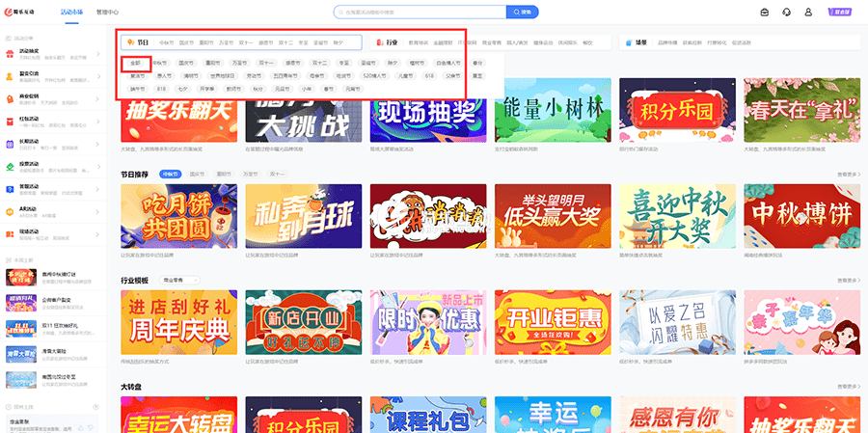Open the customer service headset icon
The width and height of the screenshot is (868, 433).
click(x=787, y=12)
